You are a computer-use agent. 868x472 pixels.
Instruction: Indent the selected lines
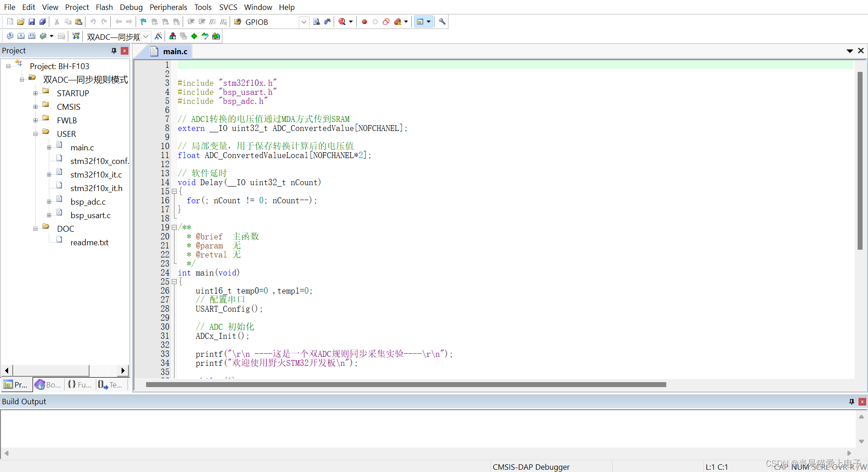point(191,22)
